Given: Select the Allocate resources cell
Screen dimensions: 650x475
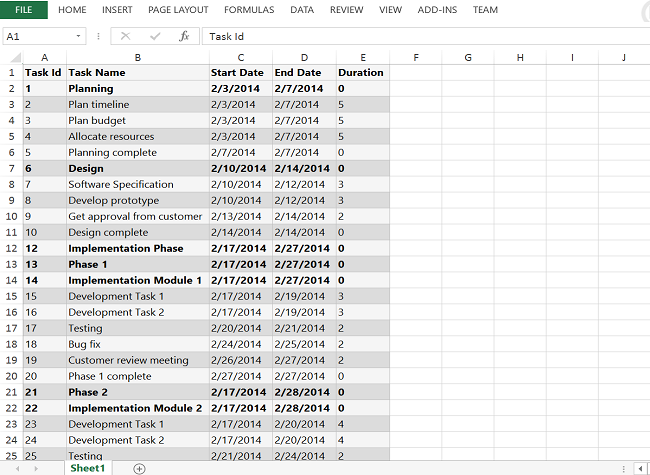Looking at the screenshot, I should 138,136.
